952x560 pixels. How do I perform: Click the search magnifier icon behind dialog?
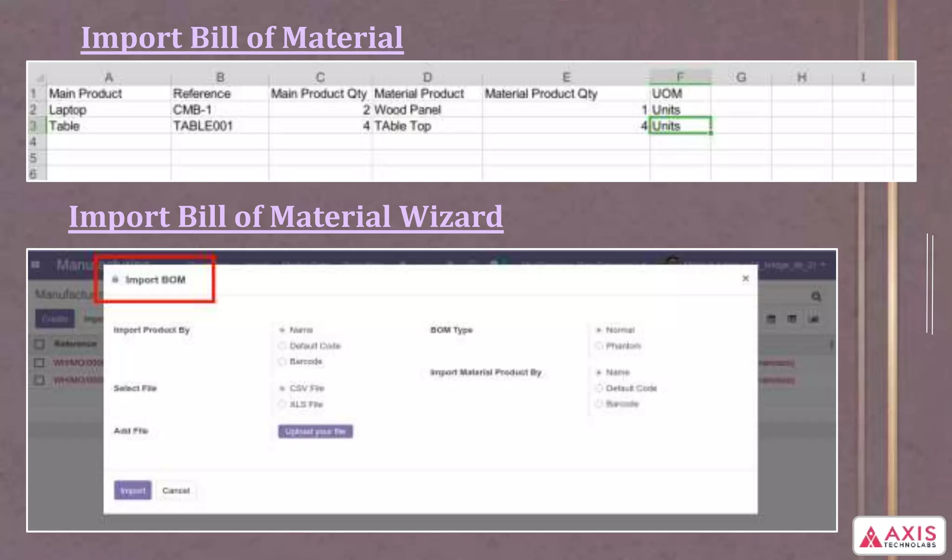pyautogui.click(x=816, y=296)
